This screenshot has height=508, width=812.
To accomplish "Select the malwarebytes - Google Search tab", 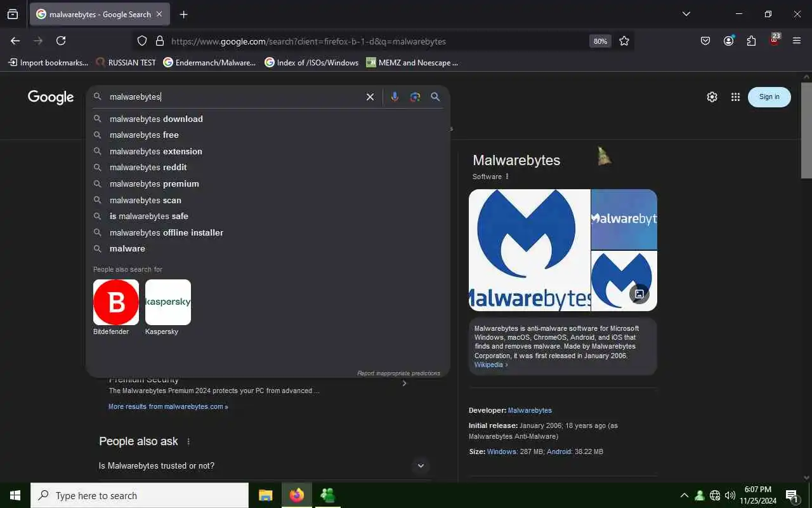I will click(x=100, y=14).
